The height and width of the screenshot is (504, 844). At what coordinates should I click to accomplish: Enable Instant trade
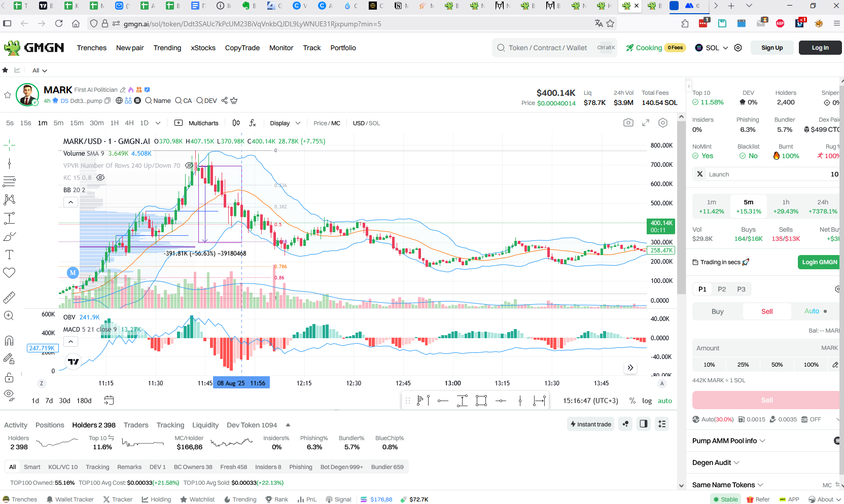tap(590, 424)
